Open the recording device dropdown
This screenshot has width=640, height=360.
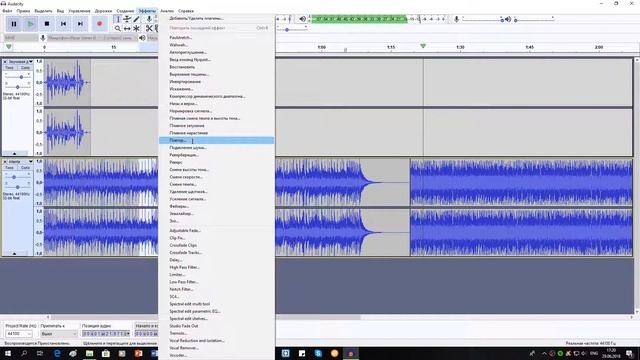91,38
